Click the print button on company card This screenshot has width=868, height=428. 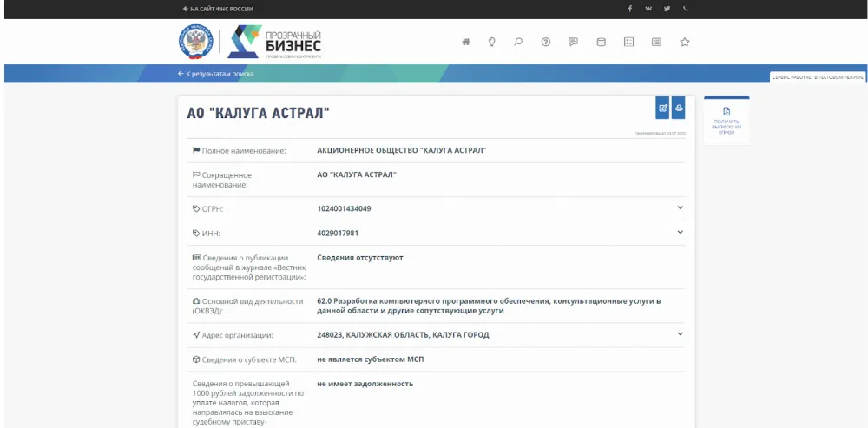click(x=679, y=108)
